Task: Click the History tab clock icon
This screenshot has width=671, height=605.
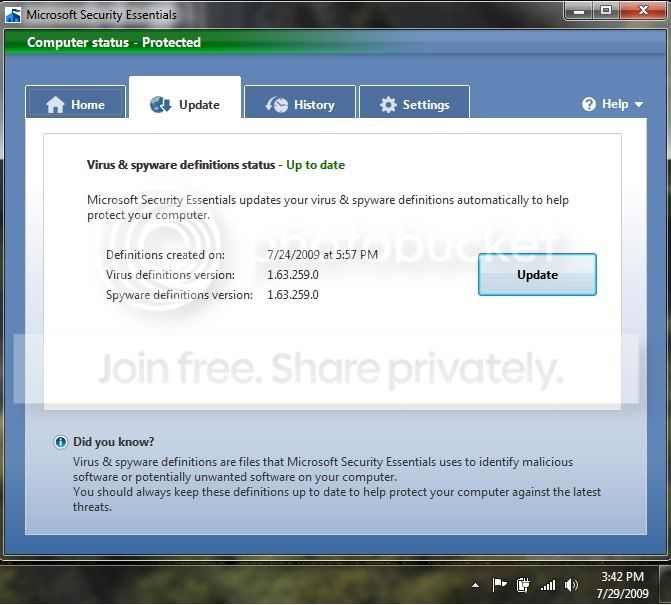Action: [x=276, y=104]
